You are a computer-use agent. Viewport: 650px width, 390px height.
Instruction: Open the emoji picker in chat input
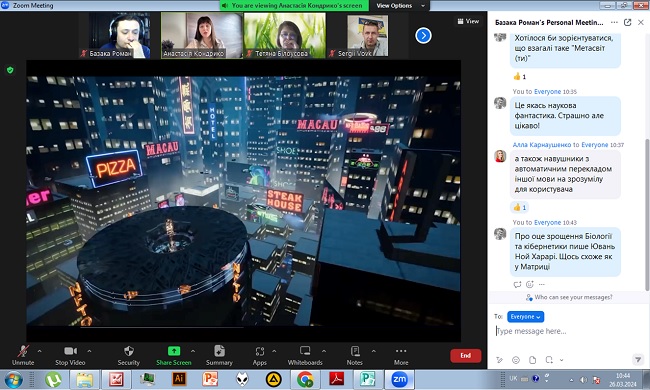516,360
